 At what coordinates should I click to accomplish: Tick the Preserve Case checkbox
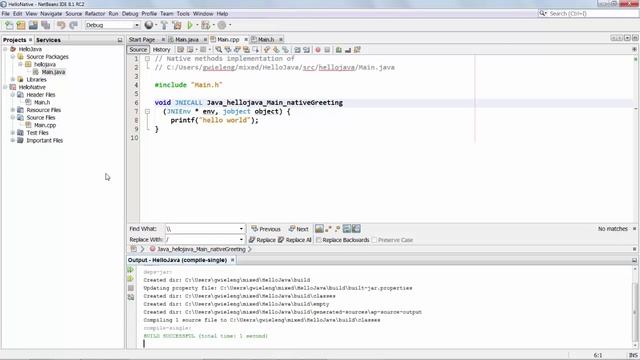pyautogui.click(x=374, y=240)
